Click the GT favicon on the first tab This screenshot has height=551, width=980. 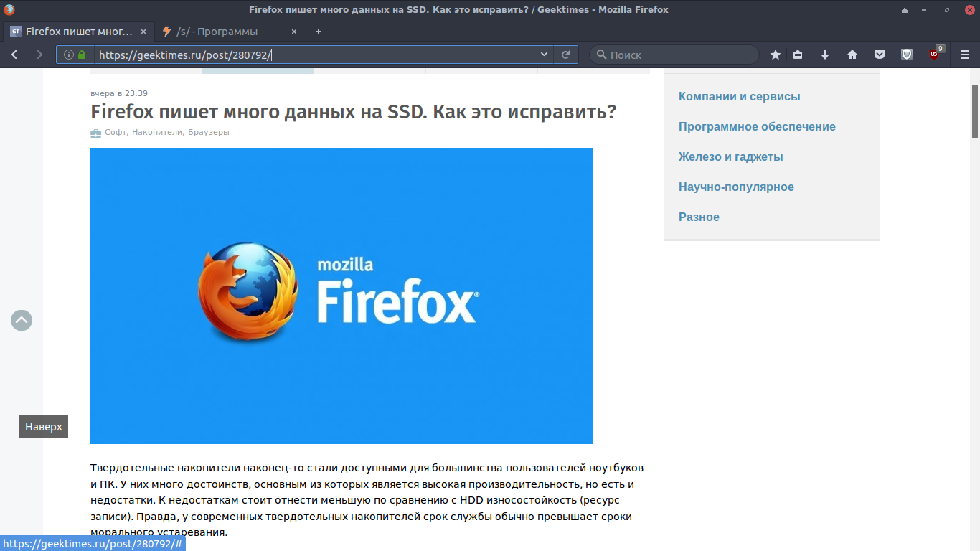pos(16,32)
